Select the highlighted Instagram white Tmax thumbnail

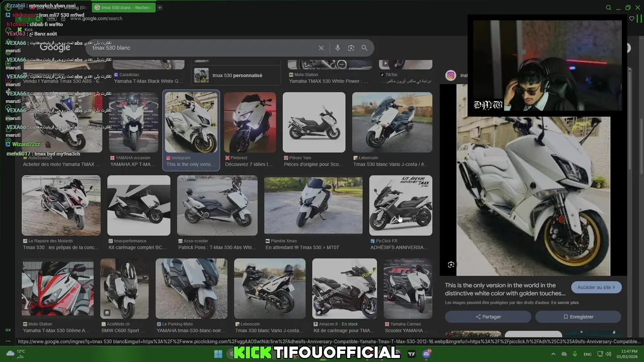191,122
